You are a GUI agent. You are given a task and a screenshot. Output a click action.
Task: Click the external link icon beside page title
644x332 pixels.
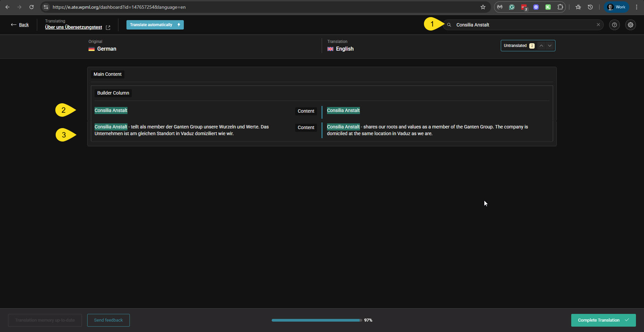click(x=108, y=27)
